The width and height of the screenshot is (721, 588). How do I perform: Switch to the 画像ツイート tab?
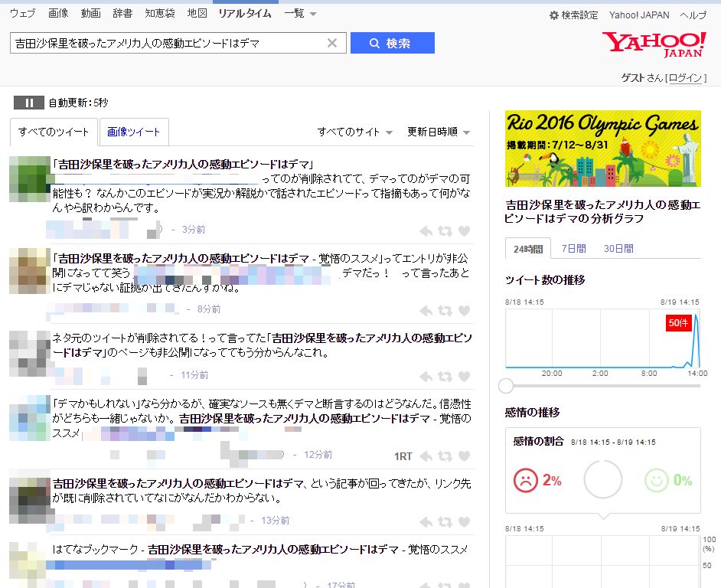coord(134,132)
